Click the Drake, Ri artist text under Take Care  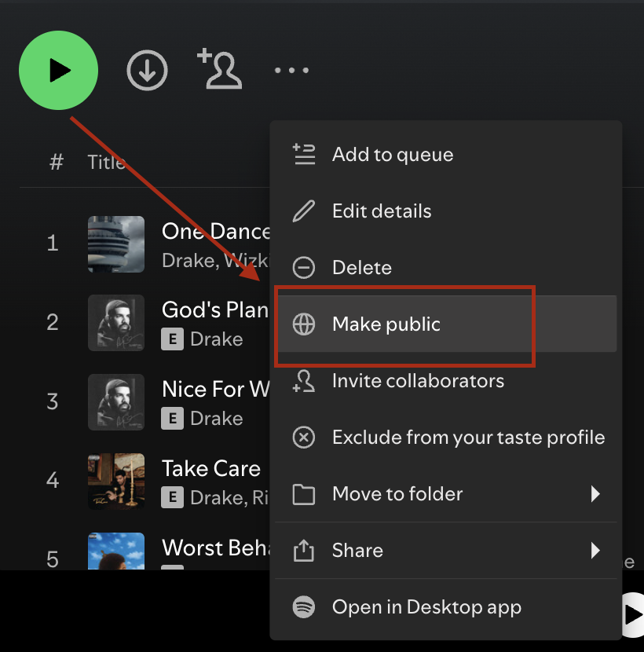coord(230,498)
